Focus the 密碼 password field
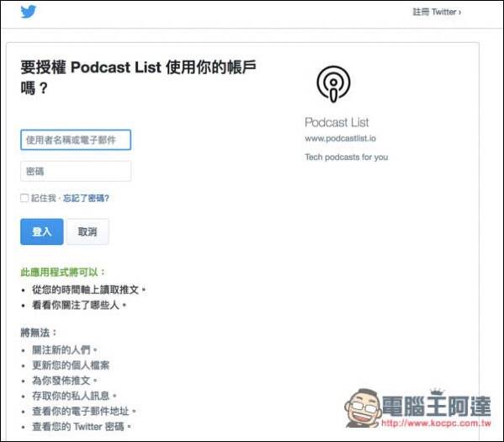Image resolution: width=504 pixels, height=442 pixels. [x=76, y=171]
